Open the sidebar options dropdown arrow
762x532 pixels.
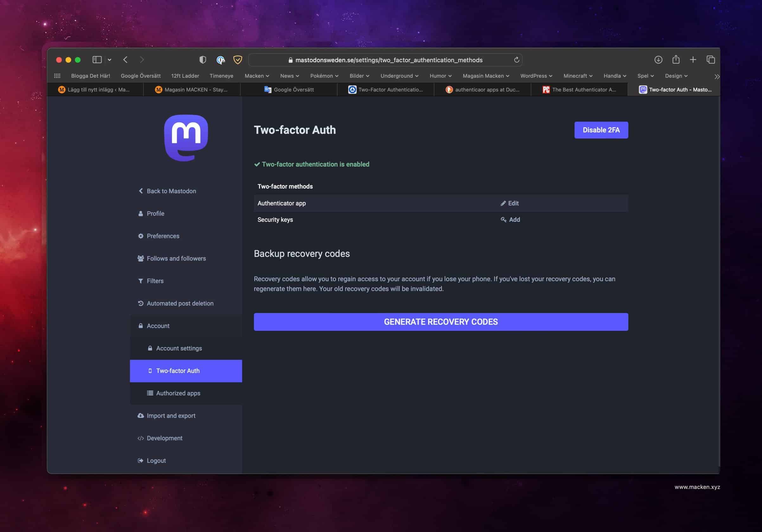110,60
